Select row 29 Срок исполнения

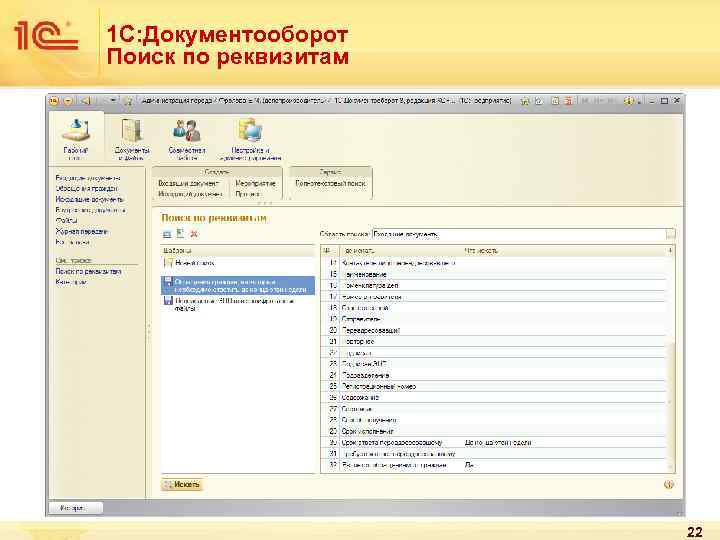[495, 431]
